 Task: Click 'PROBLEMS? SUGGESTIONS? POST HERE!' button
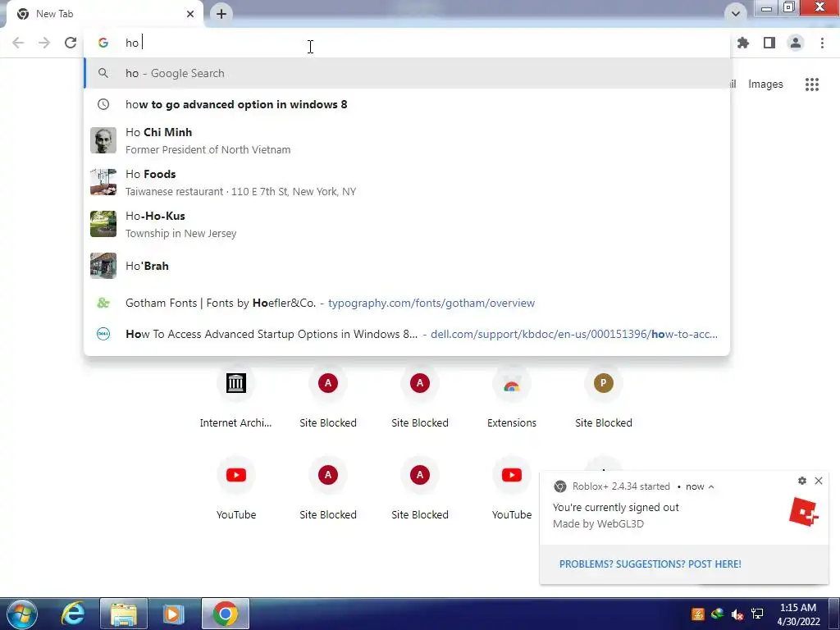pos(650,564)
